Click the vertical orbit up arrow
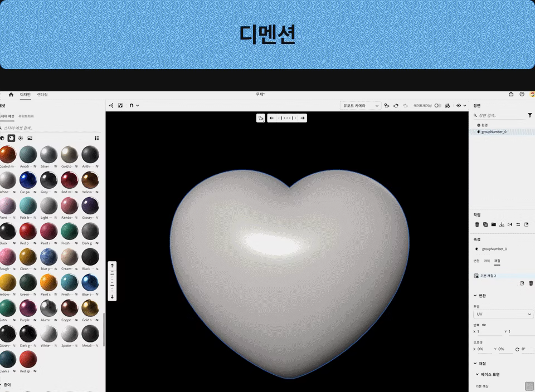Screen dimensions: 535x392 [x=112, y=266]
